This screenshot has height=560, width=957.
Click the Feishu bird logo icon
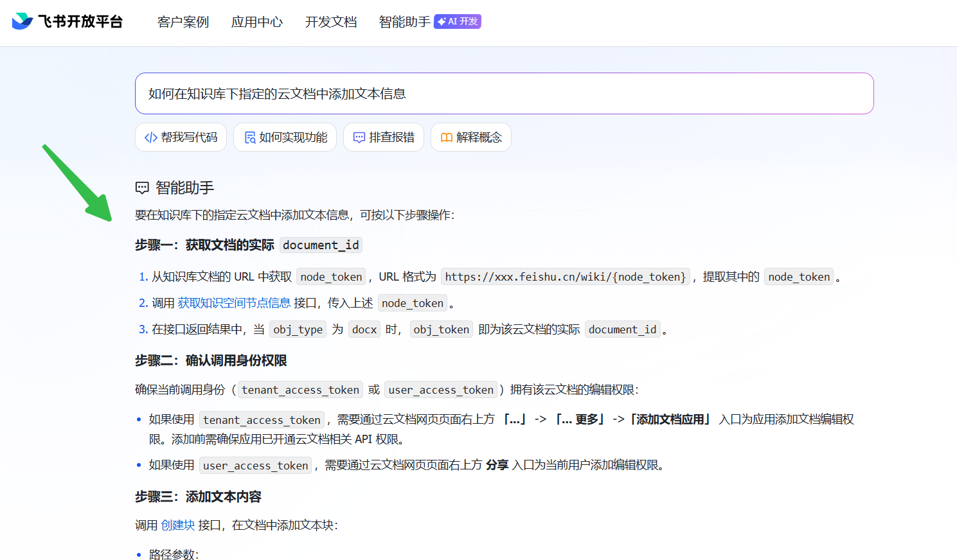tap(22, 21)
